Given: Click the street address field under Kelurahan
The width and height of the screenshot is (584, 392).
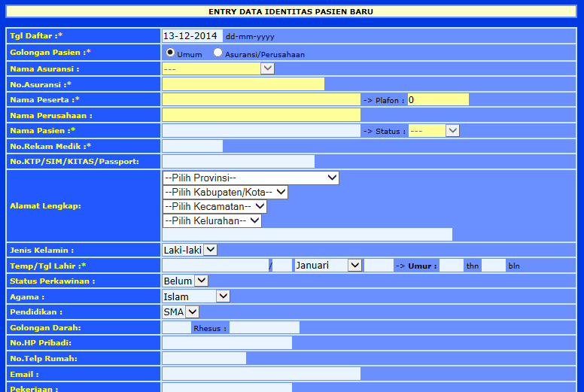Looking at the screenshot, I should 307,235.
